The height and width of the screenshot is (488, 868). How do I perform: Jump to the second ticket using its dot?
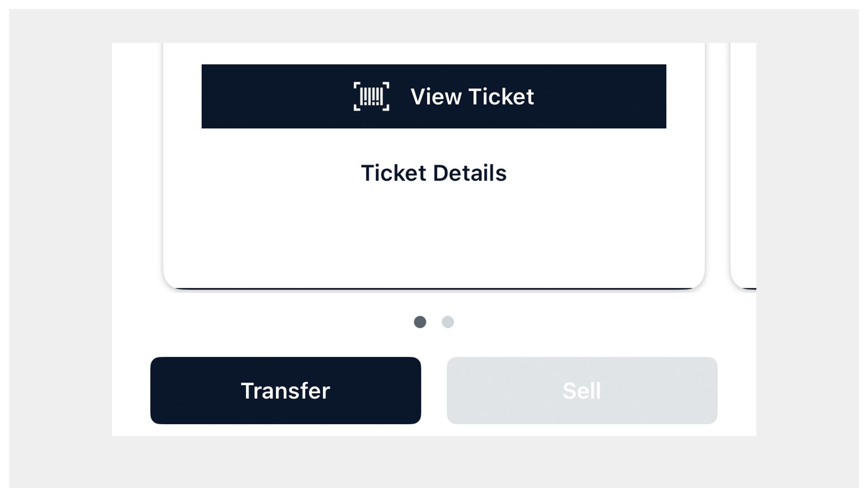pos(448,322)
